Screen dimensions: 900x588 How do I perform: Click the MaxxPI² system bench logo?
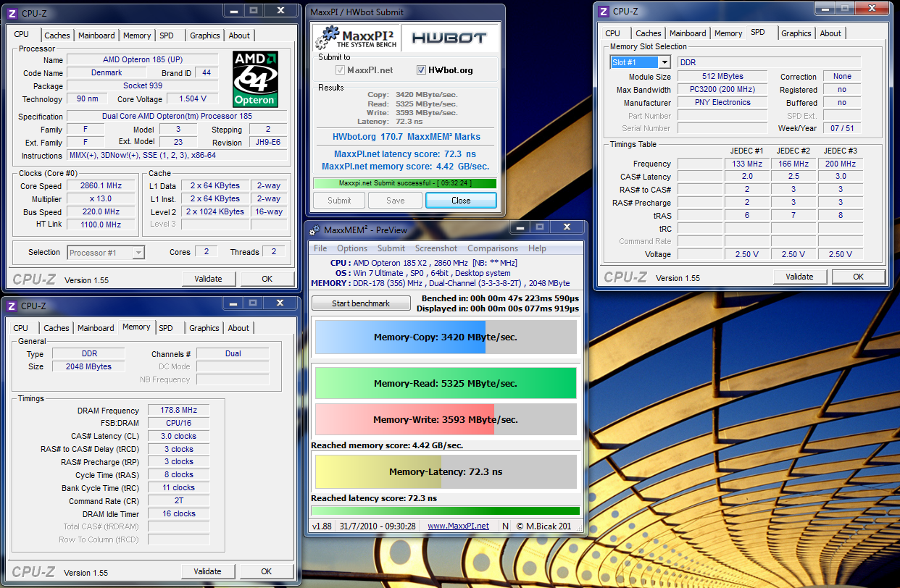pyautogui.click(x=356, y=38)
